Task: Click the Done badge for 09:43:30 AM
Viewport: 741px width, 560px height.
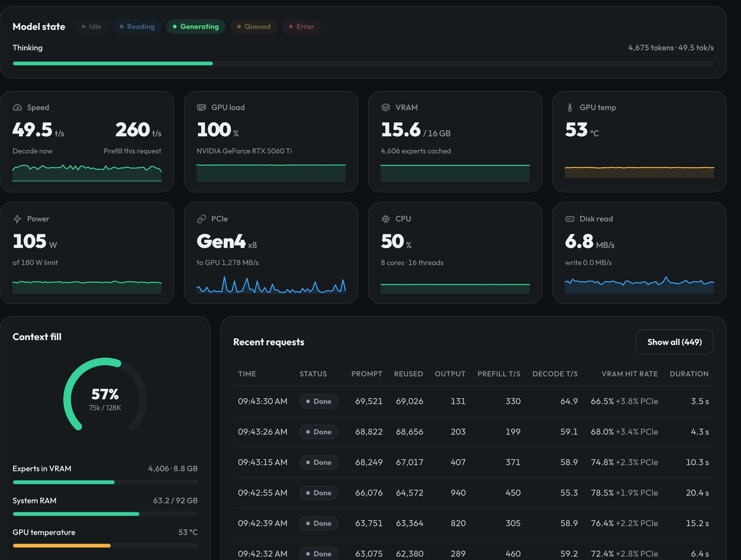Action: (x=319, y=401)
